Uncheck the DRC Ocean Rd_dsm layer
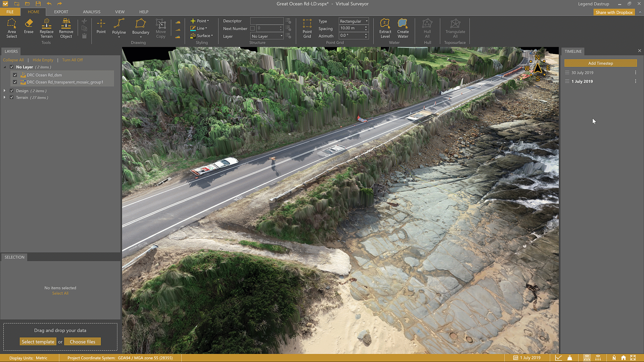The image size is (644, 362). 15,75
